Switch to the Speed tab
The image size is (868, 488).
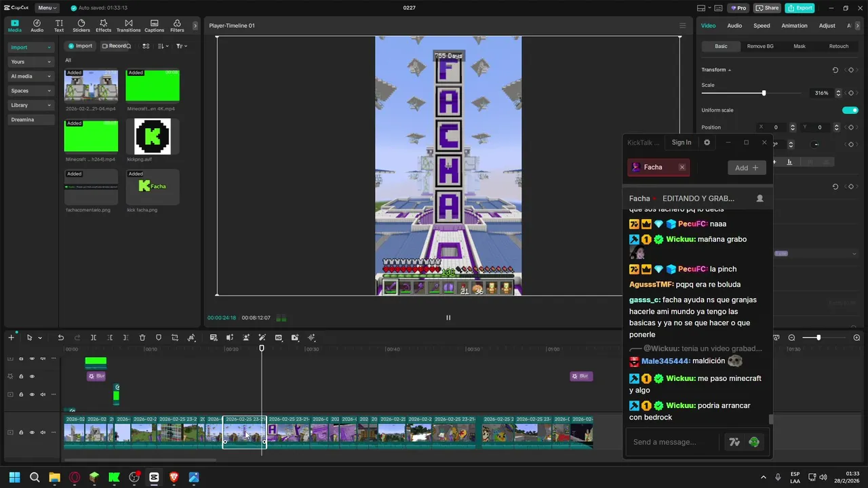pyautogui.click(x=762, y=26)
